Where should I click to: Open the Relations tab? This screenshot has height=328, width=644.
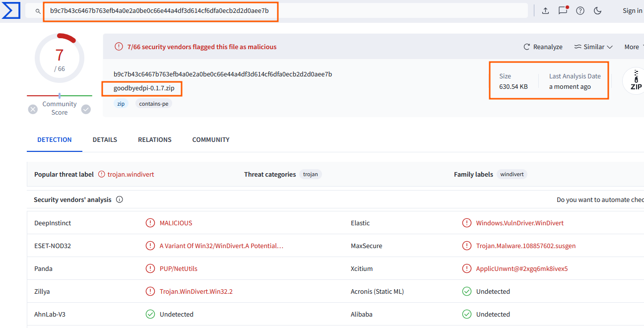coord(155,140)
